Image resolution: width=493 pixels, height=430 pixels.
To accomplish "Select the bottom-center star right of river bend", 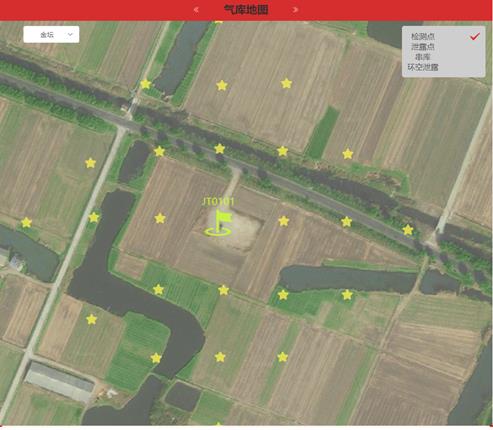I will (x=220, y=357).
